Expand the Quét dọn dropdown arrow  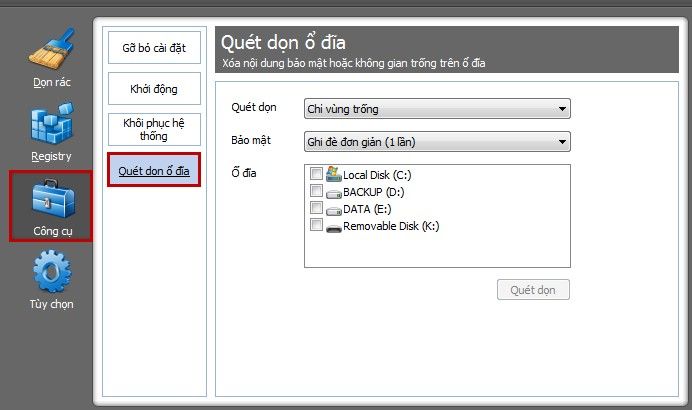[562, 109]
